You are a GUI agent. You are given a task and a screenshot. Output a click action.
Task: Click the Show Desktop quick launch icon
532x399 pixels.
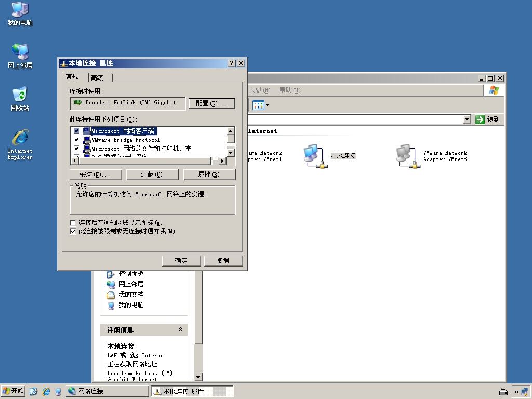pos(33,391)
